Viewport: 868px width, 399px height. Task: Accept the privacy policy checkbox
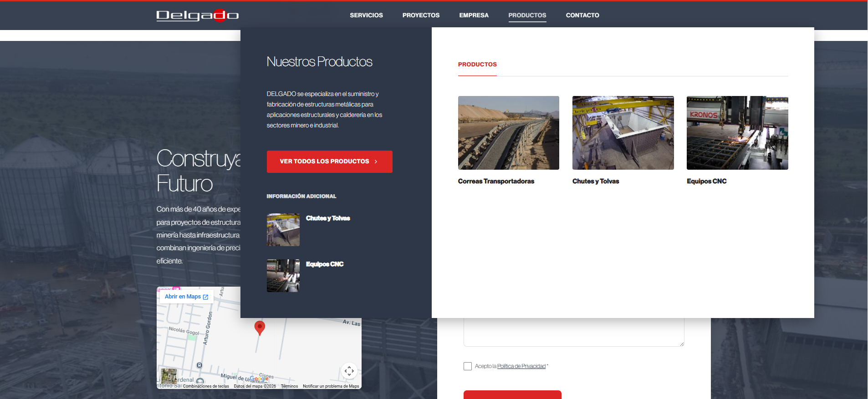point(468,366)
